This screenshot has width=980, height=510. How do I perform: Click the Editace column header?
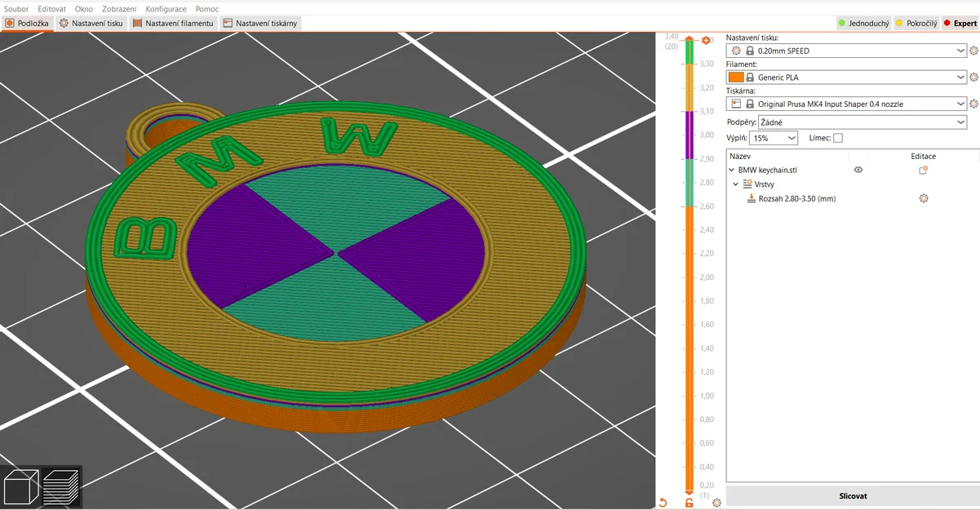coord(924,156)
